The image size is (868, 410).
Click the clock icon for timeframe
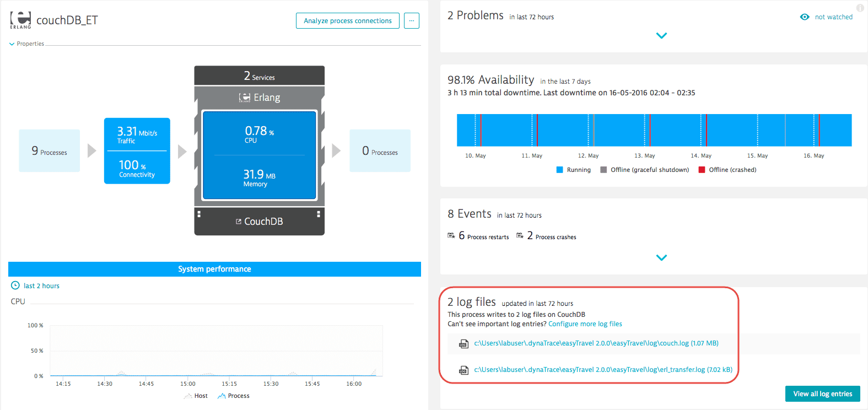tap(15, 285)
